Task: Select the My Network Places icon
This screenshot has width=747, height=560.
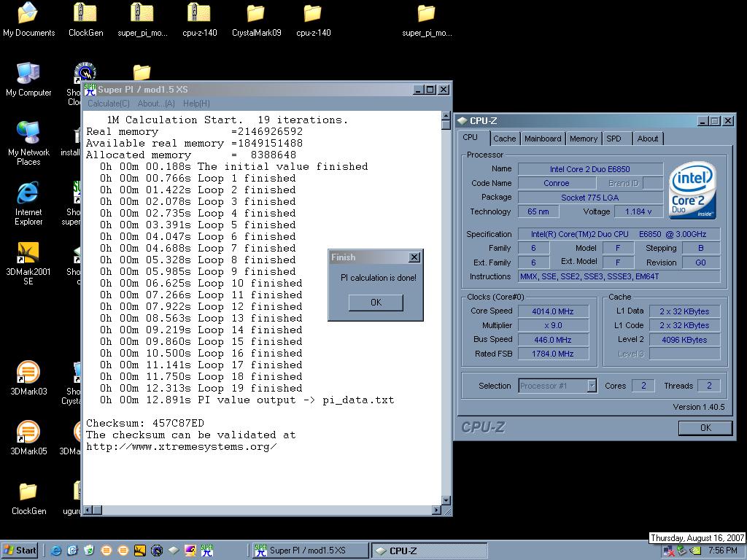Action: [28, 144]
